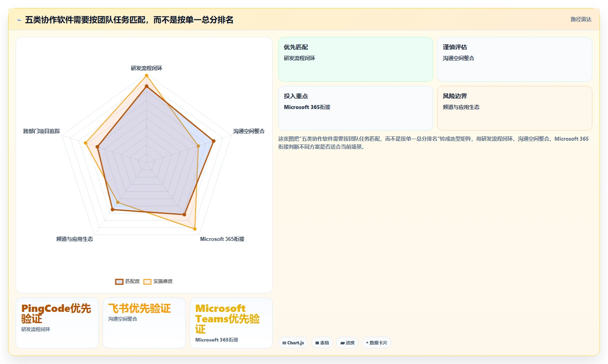Viewport: 608px width, 364px height.
Task: Click Microsoft 365衔接 subtitle under Teams card
Action: click(x=217, y=340)
